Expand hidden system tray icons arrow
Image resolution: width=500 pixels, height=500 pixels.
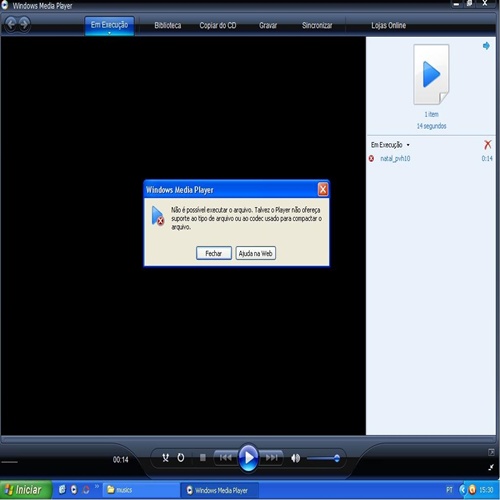[463, 490]
